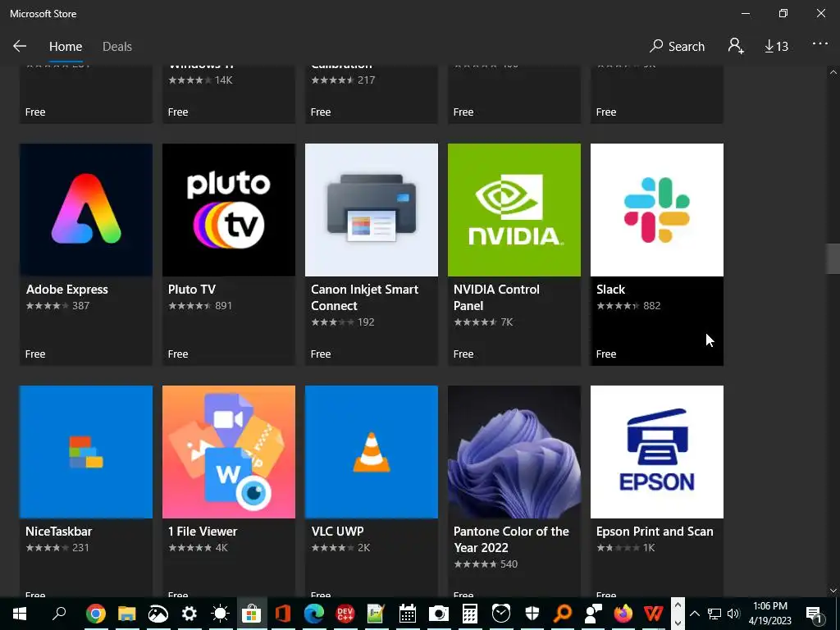Open Pantone Color of the Year 2022 image

(x=514, y=452)
